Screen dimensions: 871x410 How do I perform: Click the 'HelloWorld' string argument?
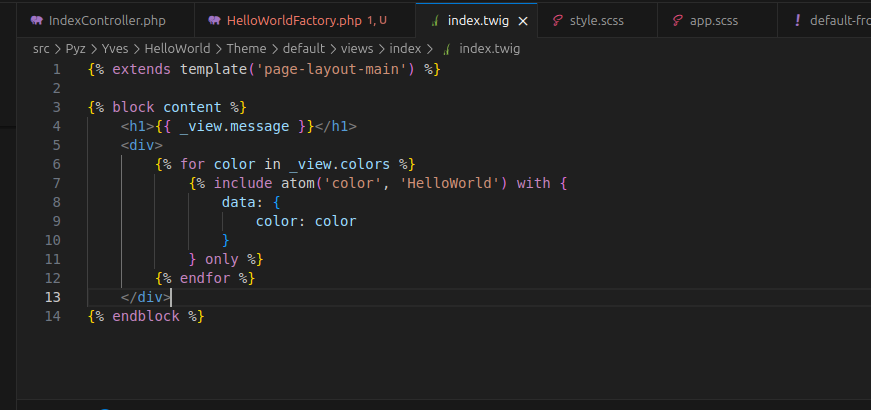click(449, 183)
